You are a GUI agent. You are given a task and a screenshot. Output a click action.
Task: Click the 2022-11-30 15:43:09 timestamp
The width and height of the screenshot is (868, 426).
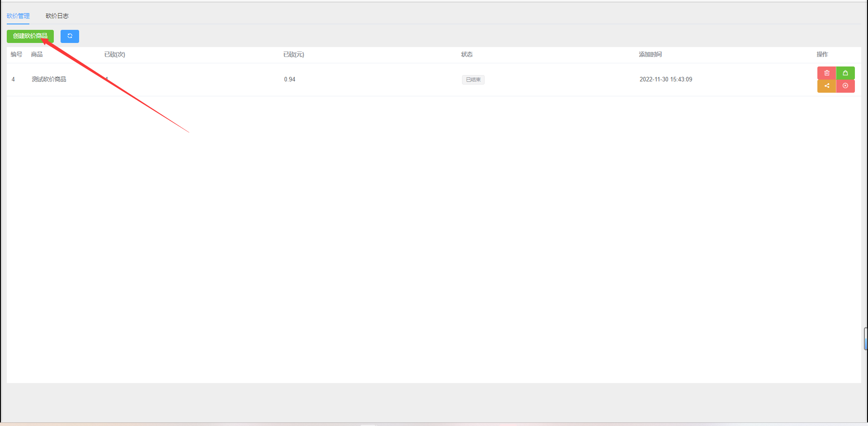[x=665, y=79]
